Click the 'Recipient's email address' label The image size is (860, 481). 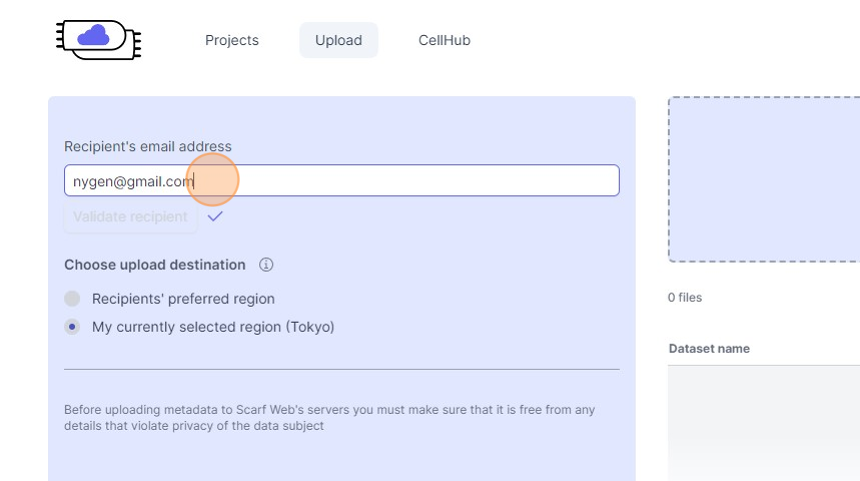148,147
